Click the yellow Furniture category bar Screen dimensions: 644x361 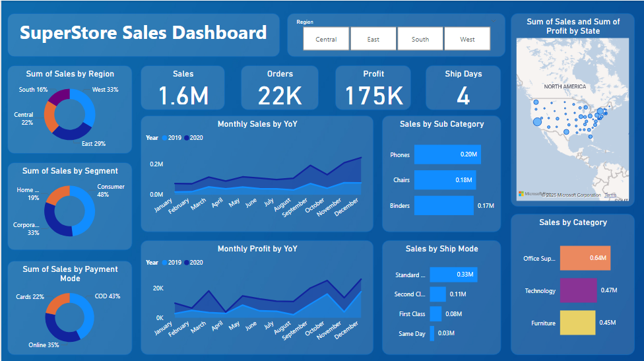tap(577, 323)
